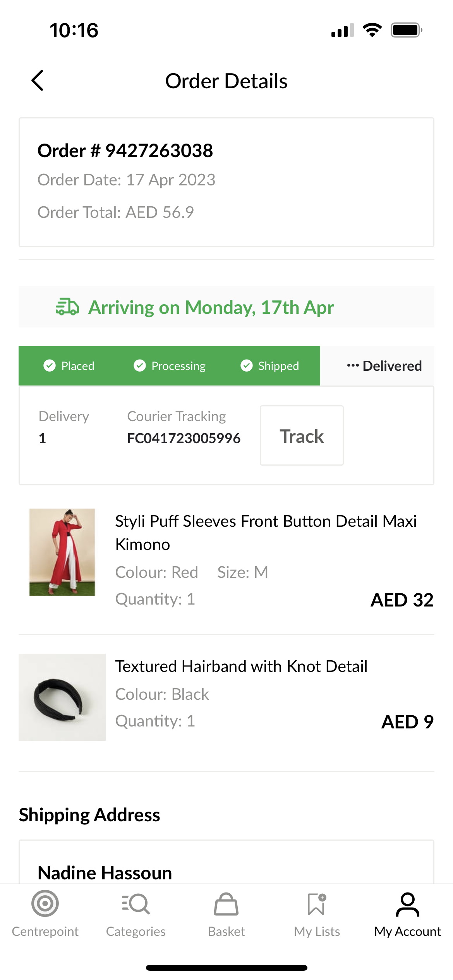Tap the back arrow icon
453x980 pixels.
pyautogui.click(x=38, y=81)
